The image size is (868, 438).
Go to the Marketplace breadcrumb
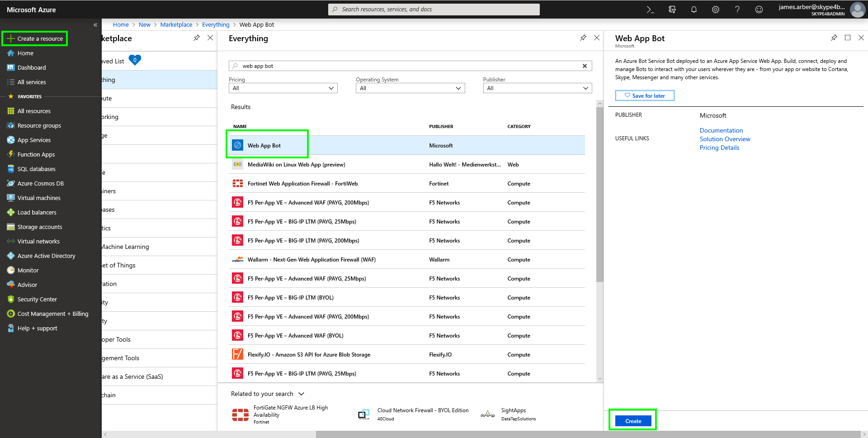[176, 24]
